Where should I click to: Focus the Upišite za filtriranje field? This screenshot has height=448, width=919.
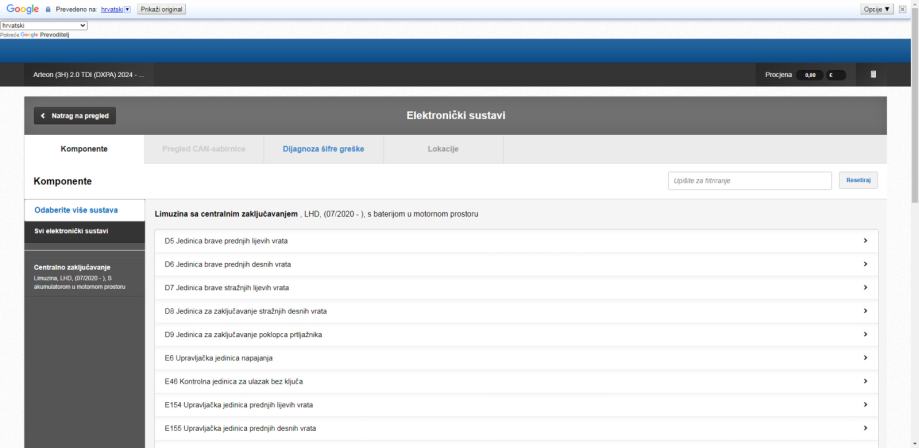[x=750, y=181]
